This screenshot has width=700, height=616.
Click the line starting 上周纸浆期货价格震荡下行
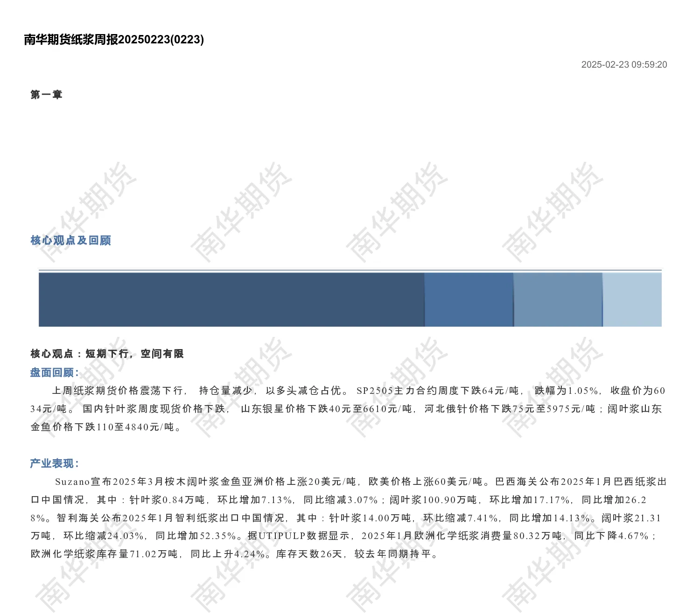click(x=358, y=391)
